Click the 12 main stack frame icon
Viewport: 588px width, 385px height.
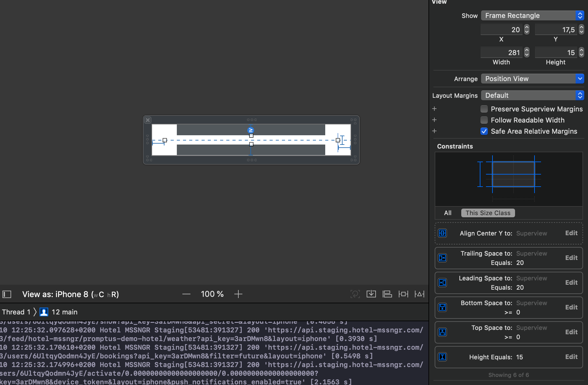coord(44,312)
